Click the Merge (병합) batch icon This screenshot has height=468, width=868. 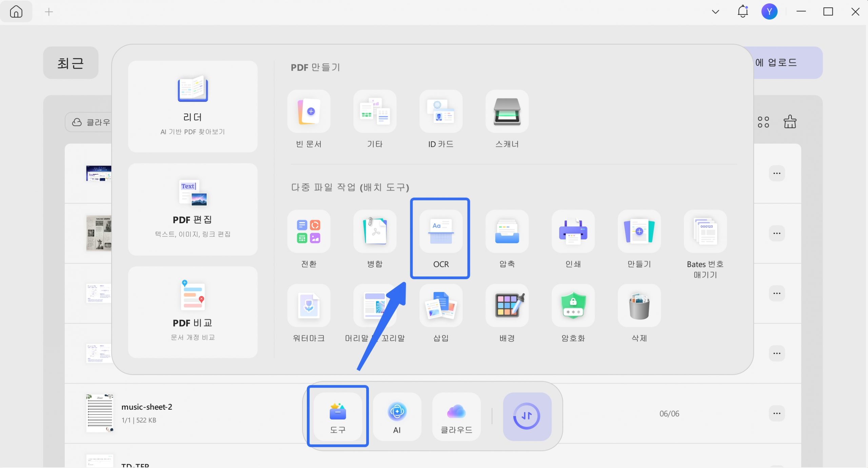(x=375, y=232)
